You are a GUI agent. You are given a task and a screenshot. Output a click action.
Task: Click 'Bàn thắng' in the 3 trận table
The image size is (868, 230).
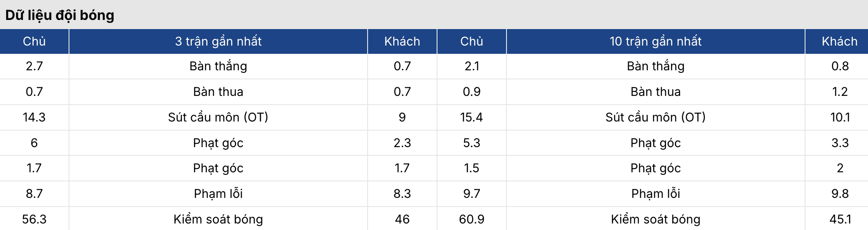[218, 66]
